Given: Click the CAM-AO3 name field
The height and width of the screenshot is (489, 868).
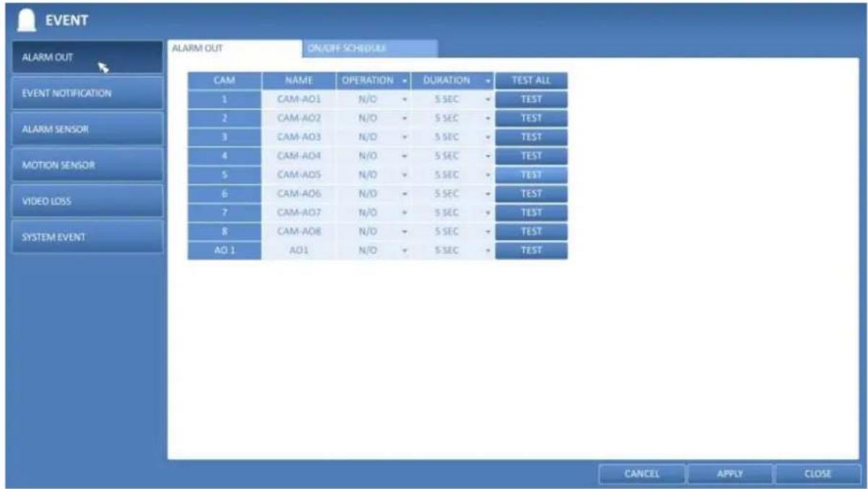Looking at the screenshot, I should tap(298, 137).
